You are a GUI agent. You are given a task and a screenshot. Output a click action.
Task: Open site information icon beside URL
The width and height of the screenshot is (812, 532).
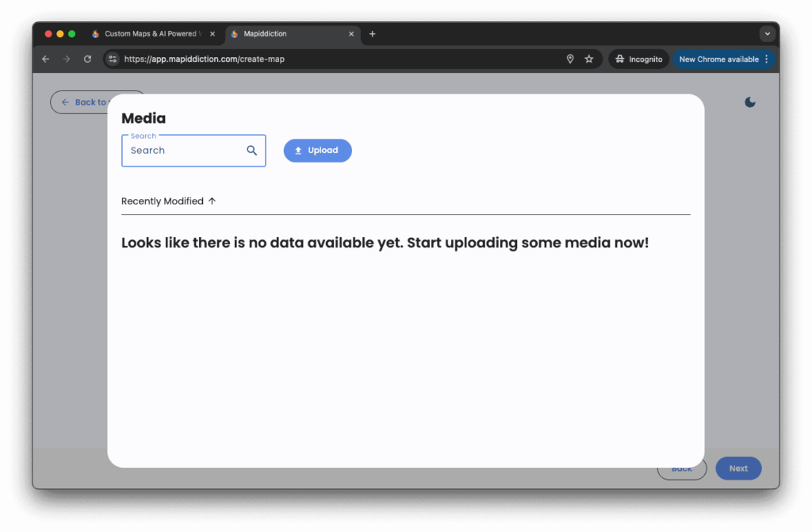click(113, 59)
